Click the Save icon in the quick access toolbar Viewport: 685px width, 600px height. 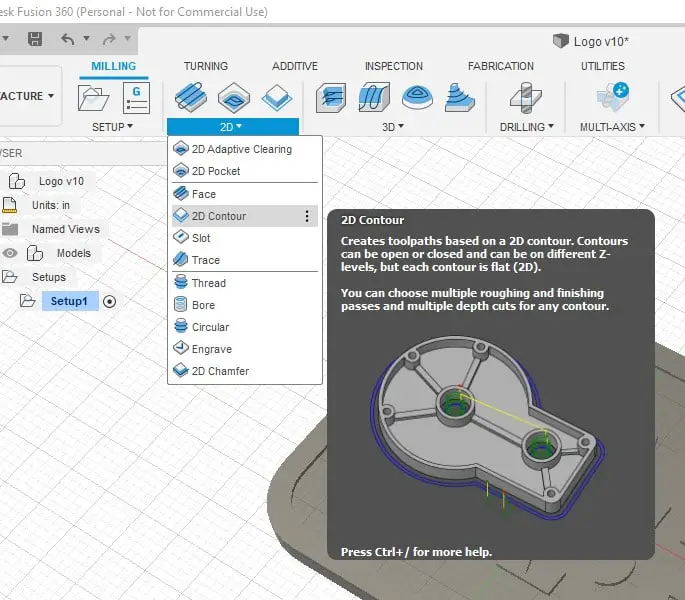[35, 39]
